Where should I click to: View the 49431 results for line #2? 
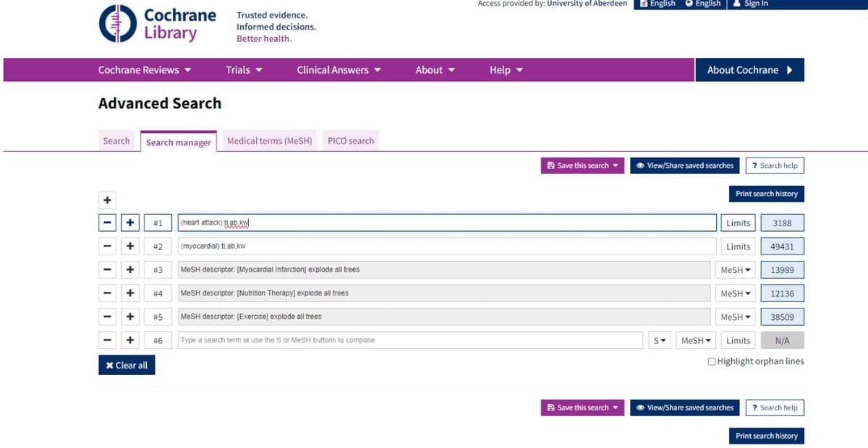[x=782, y=246]
